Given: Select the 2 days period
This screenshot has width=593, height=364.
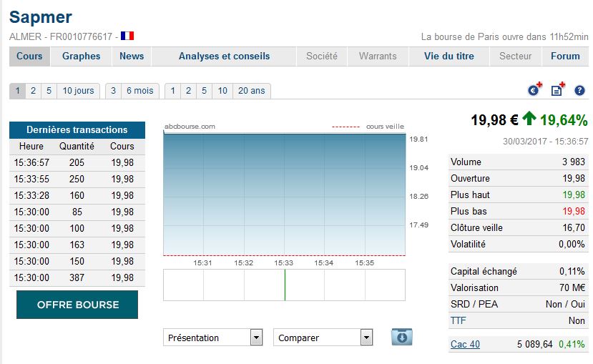Looking at the screenshot, I should pyautogui.click(x=34, y=91).
